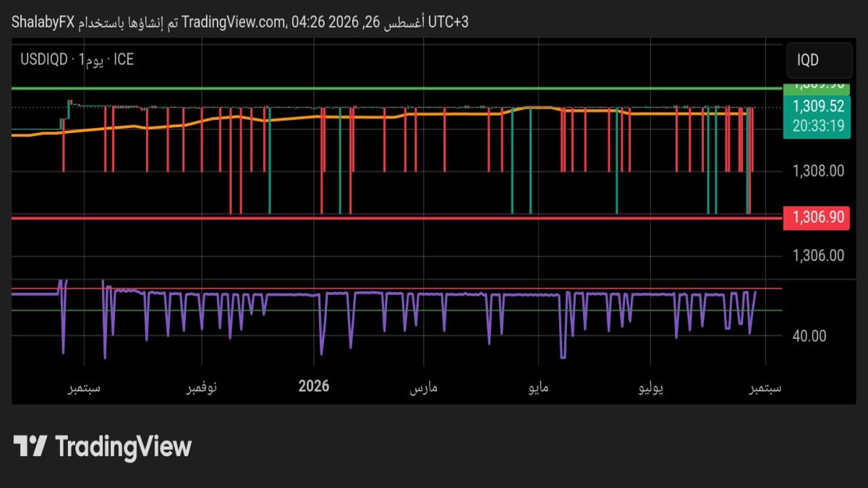Viewport: 868px width, 488px height.
Task: Click the ICE exchange label
Action: [x=124, y=59]
